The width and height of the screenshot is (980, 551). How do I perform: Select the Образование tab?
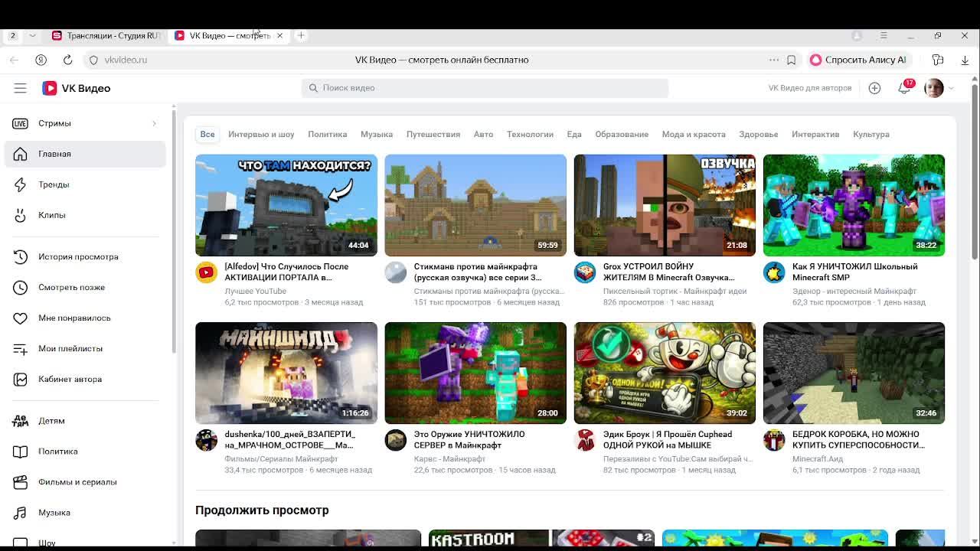click(622, 134)
